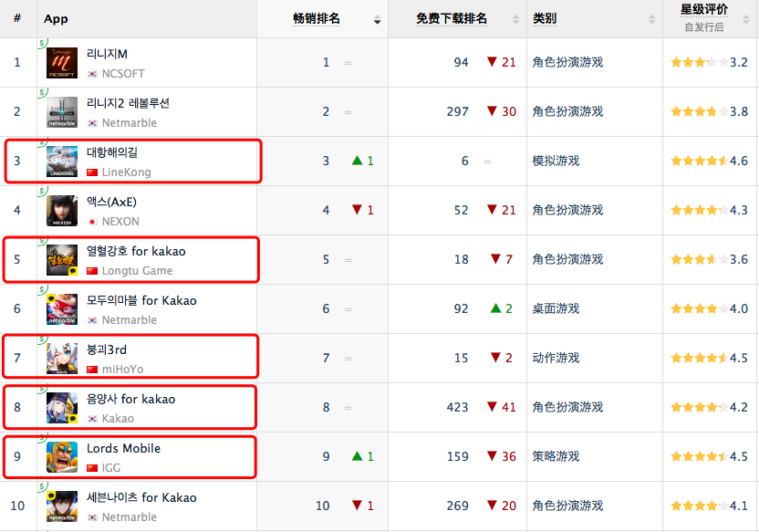Sort by 畅销排名 column arrow
The image size is (759, 532).
(378, 20)
